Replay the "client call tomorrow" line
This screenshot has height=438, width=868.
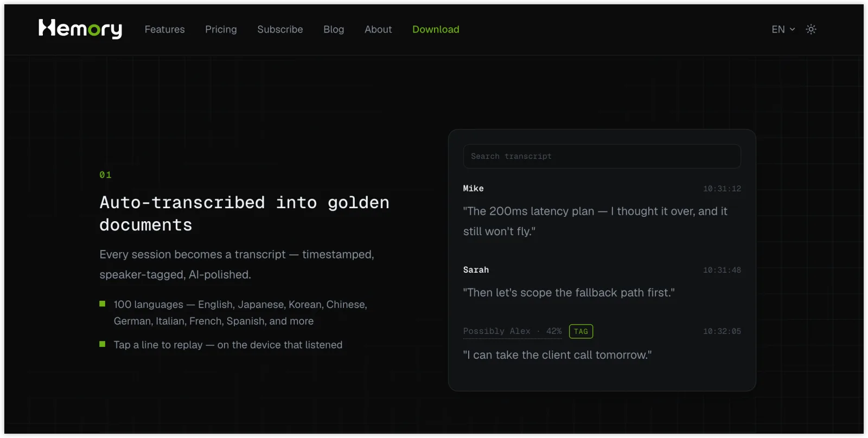click(x=557, y=355)
